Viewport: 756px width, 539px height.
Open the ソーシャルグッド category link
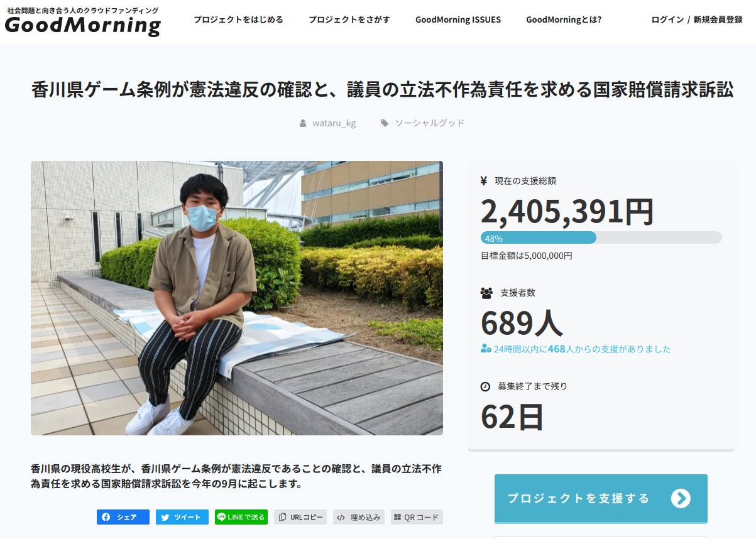430,123
